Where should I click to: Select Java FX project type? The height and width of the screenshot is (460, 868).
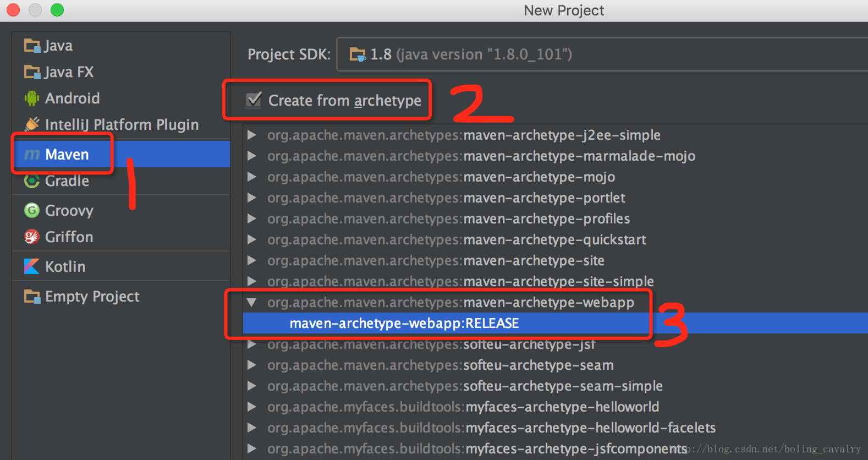coord(121,72)
